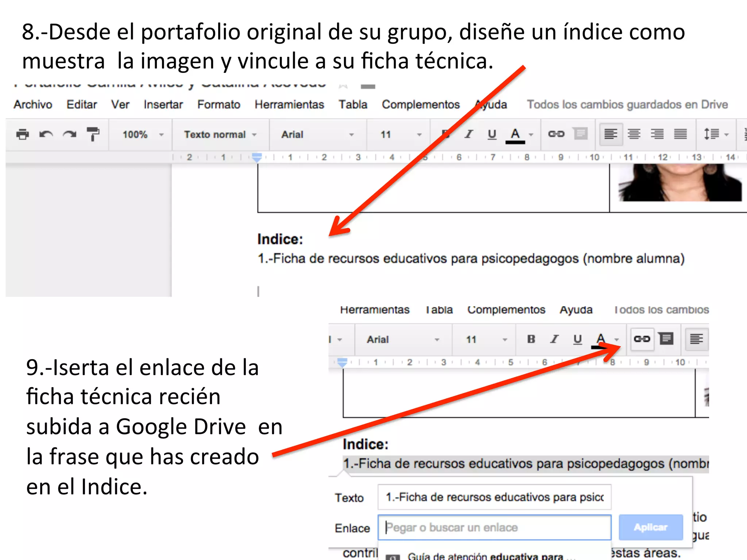The height and width of the screenshot is (560, 747).
Task: Open Ayuda menu in lower screenshot
Action: pos(576,310)
